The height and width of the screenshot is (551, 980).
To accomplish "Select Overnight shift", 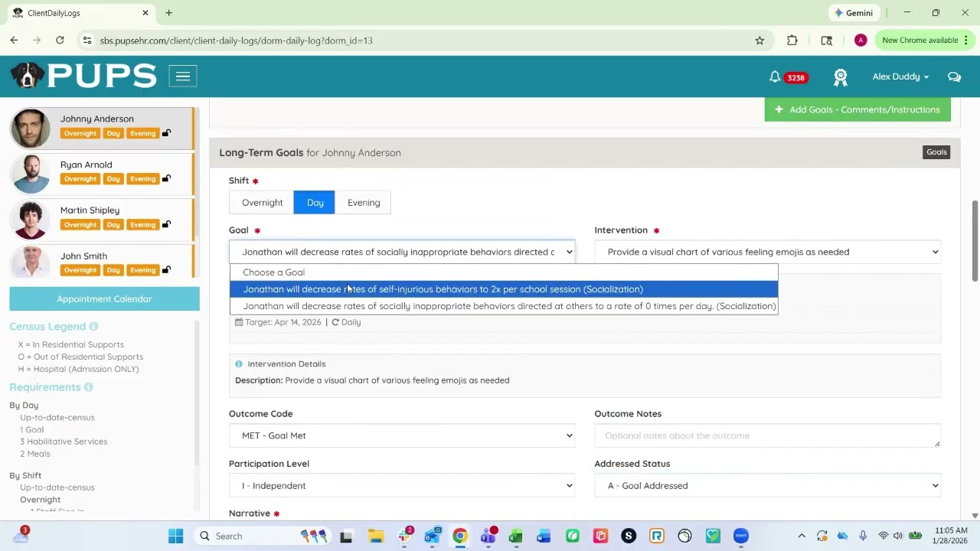I will coord(262,202).
